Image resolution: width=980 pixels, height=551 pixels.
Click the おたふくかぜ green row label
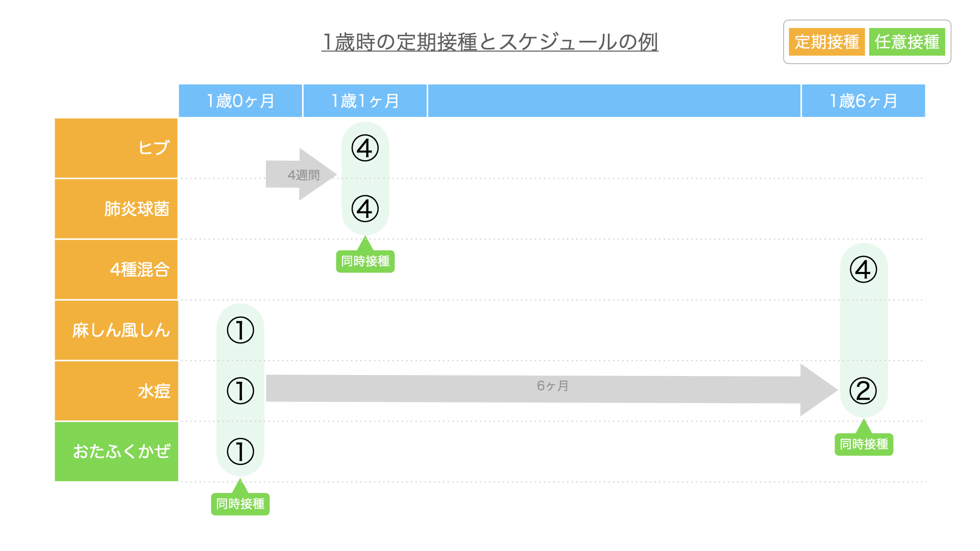point(116,452)
